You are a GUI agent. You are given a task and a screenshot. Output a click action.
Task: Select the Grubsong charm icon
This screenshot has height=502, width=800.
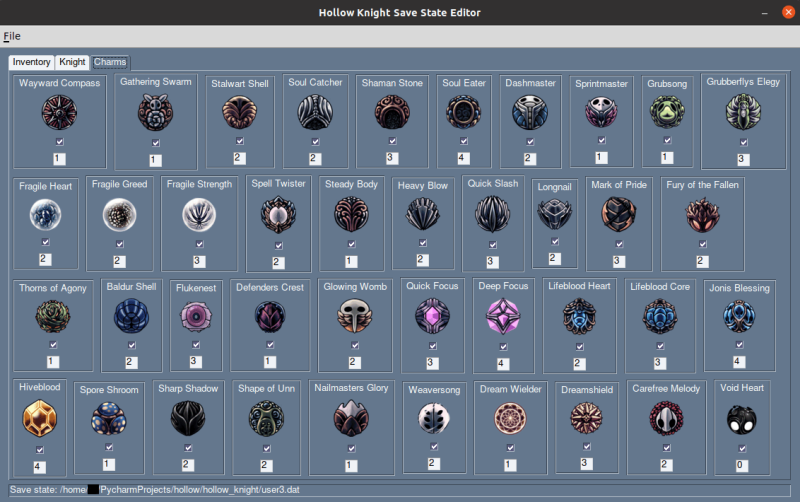click(x=667, y=112)
